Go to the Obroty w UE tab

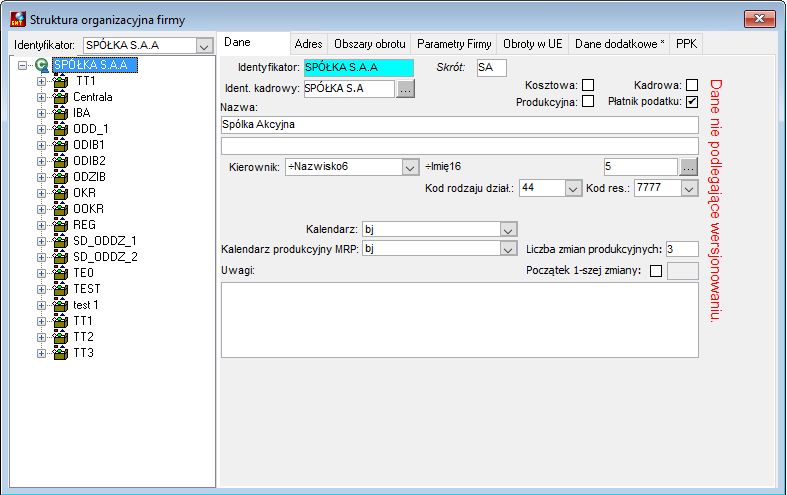533,44
